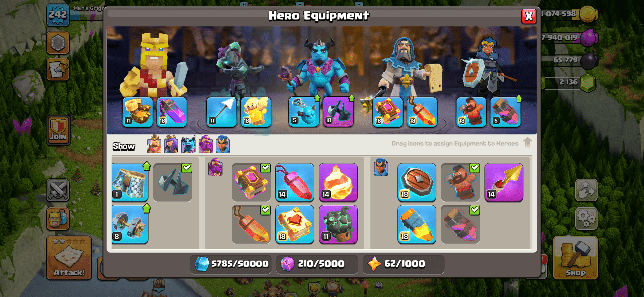Select the level 14 Rocket Spear equipment
This screenshot has height=297, width=644.
click(x=504, y=182)
